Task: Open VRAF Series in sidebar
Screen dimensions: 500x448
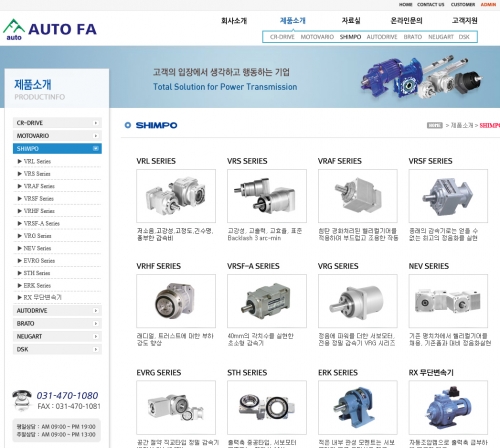Action: point(39,186)
